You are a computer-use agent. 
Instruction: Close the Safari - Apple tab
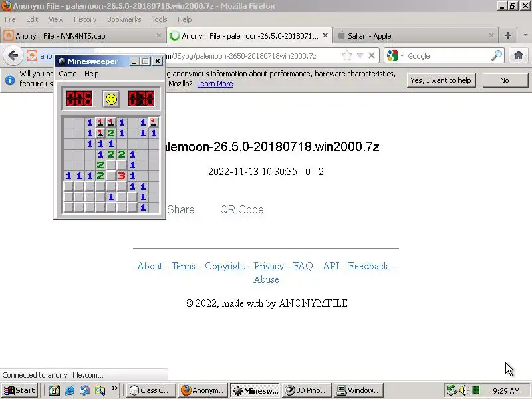[491, 35]
